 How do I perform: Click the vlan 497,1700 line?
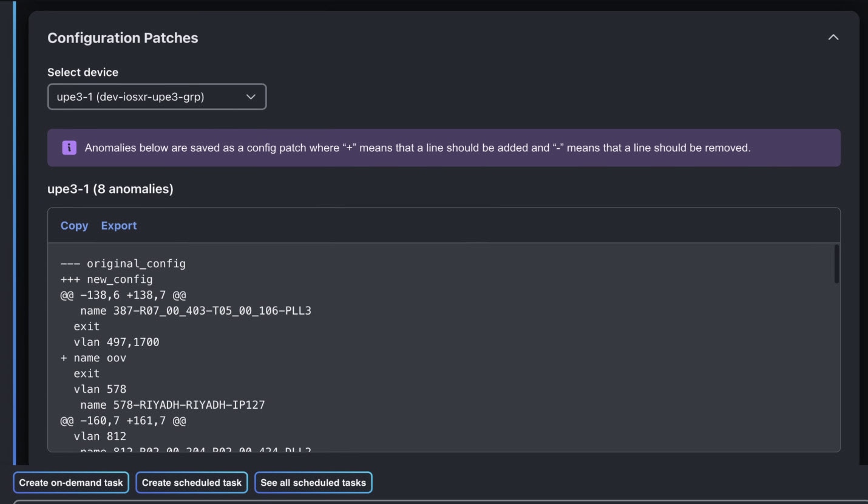[x=117, y=342]
